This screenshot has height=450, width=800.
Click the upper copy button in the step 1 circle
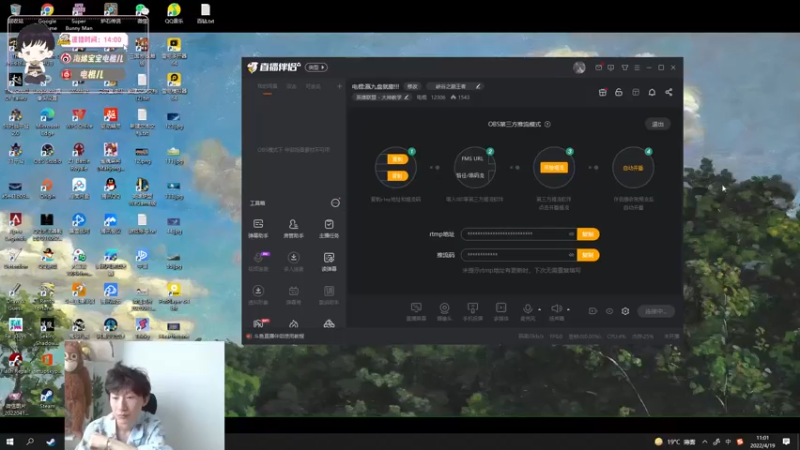point(397,159)
